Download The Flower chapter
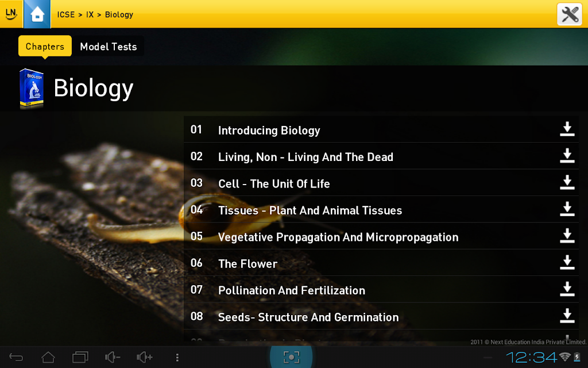This screenshot has height=368, width=588. [567, 262]
